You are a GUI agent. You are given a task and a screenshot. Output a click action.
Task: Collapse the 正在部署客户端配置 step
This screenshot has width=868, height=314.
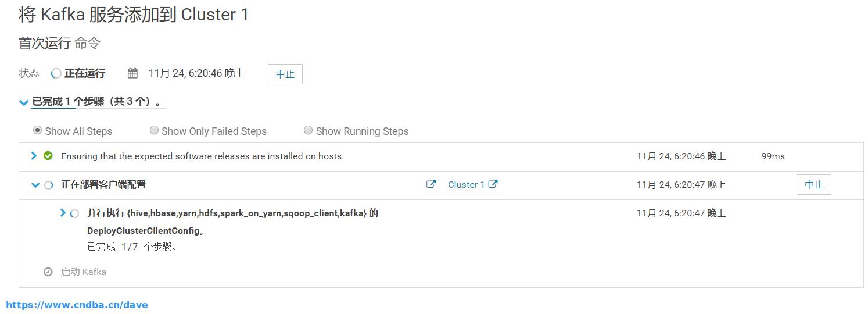pos(34,185)
